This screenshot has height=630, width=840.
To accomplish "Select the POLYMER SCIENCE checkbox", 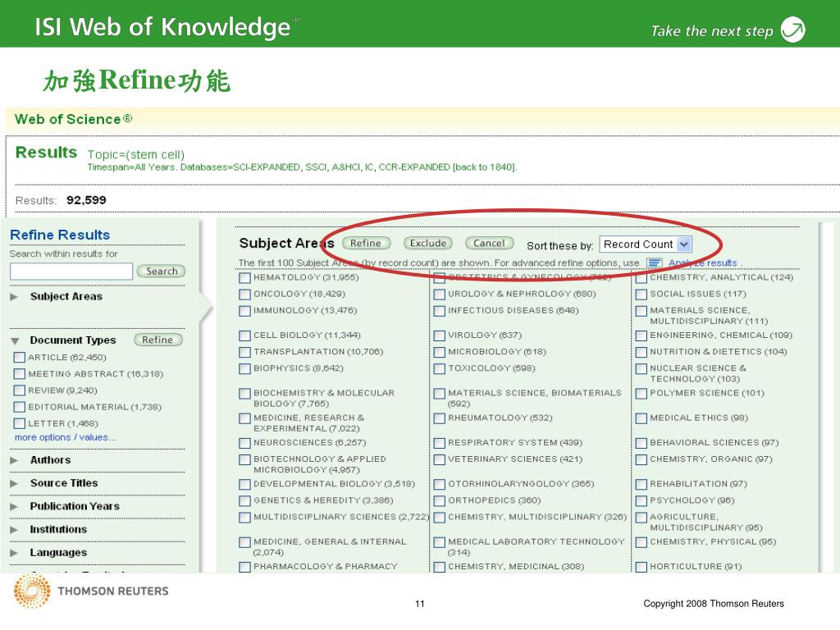I will (x=641, y=393).
